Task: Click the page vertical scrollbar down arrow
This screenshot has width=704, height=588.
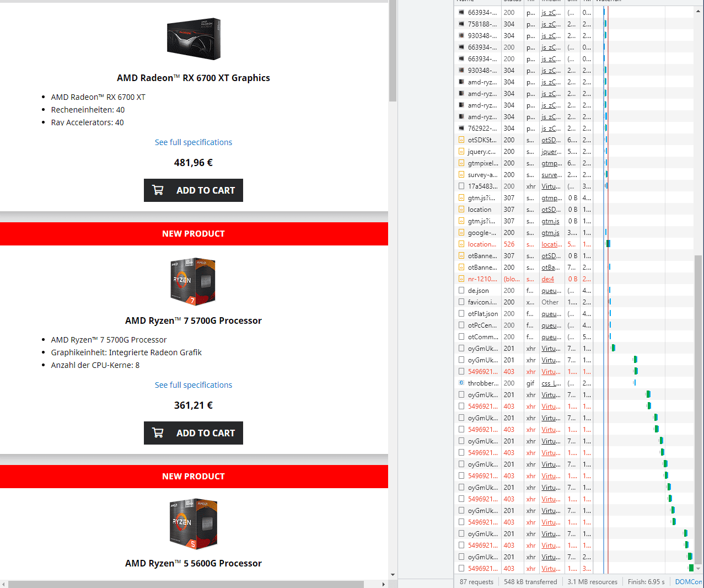Action: point(393,575)
